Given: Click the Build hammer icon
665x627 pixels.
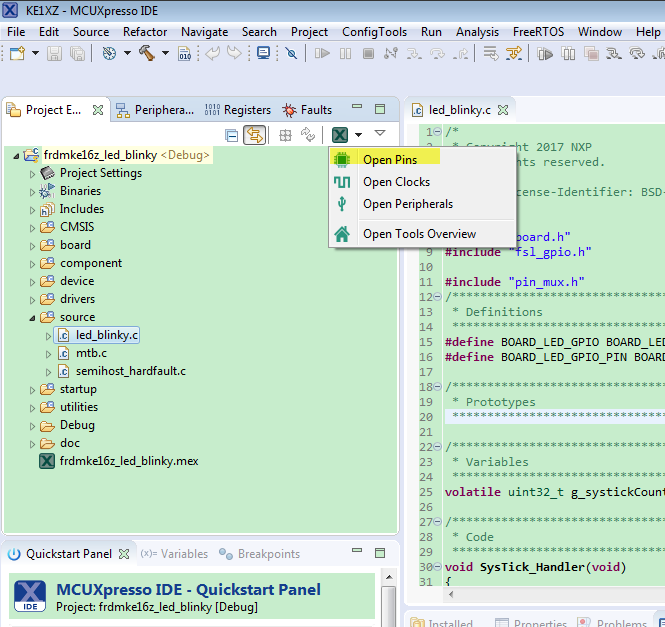Looking at the screenshot, I should pos(147,53).
